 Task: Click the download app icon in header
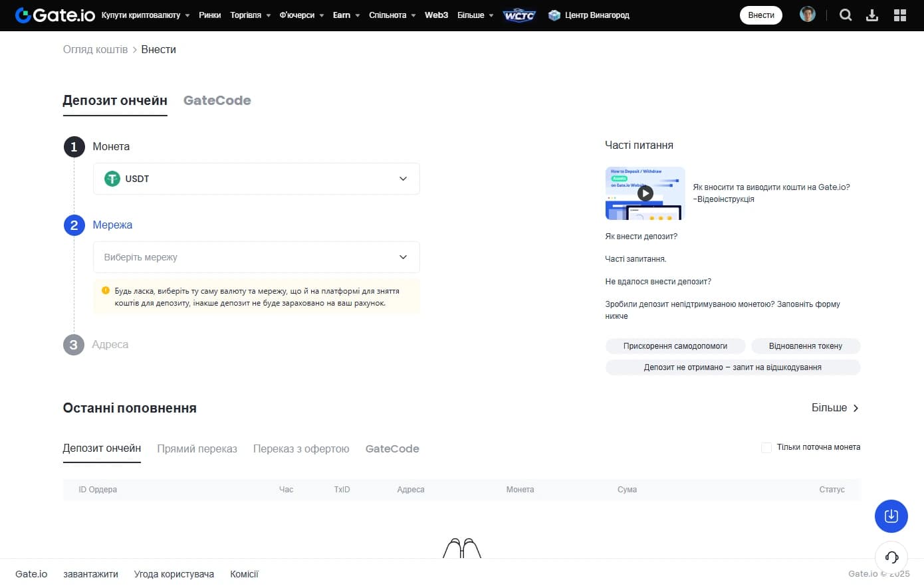pos(872,15)
